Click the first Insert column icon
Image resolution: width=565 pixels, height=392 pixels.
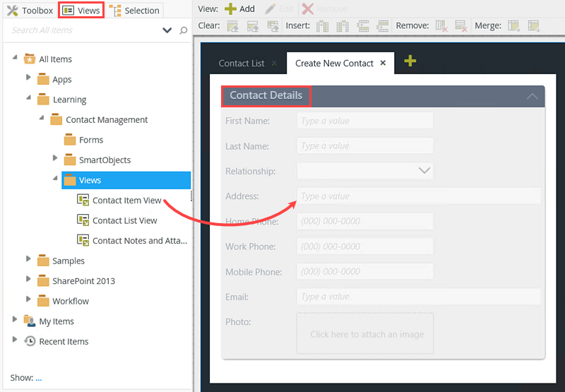[323, 26]
